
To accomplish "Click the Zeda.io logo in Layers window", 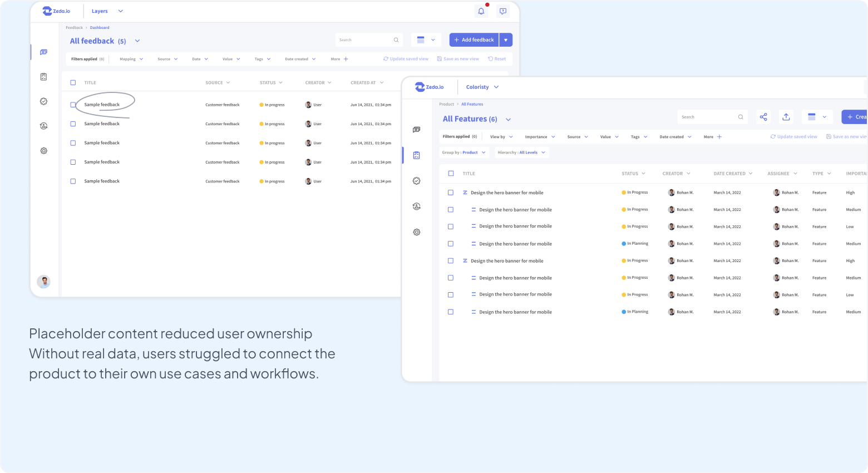I will (56, 11).
